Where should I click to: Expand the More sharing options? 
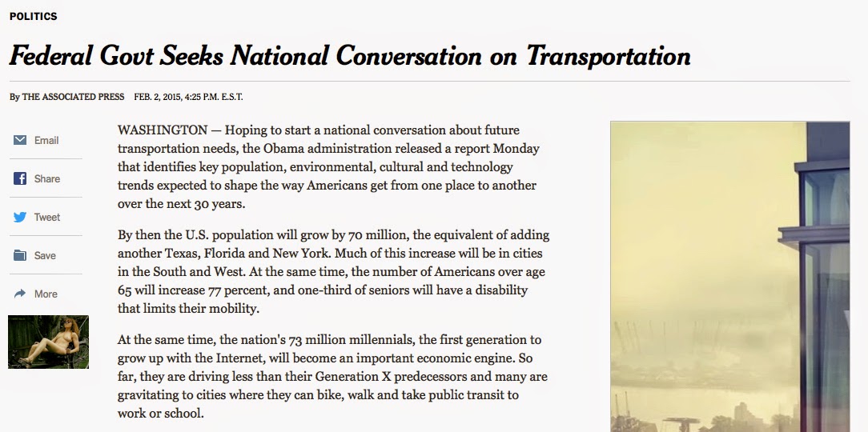[x=46, y=294]
